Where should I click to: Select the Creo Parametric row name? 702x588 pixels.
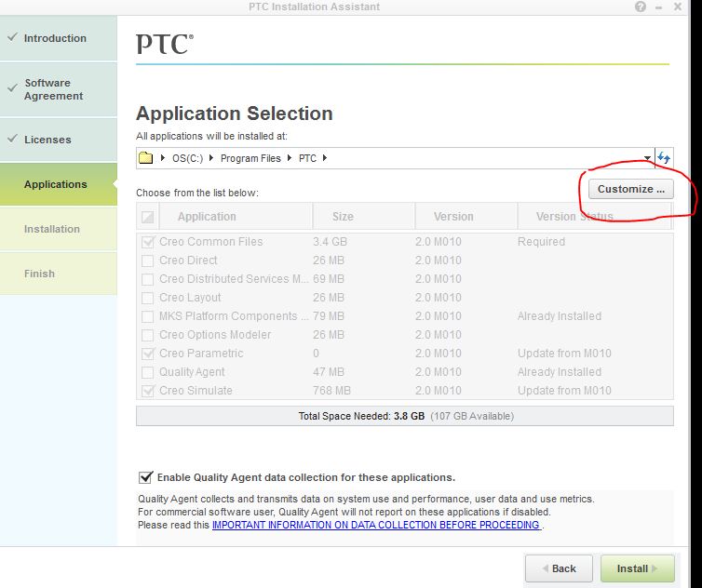coord(201,354)
